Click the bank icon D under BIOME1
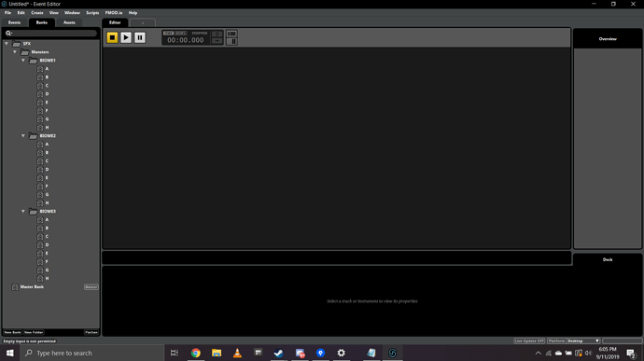The image size is (644, 361). point(40,94)
